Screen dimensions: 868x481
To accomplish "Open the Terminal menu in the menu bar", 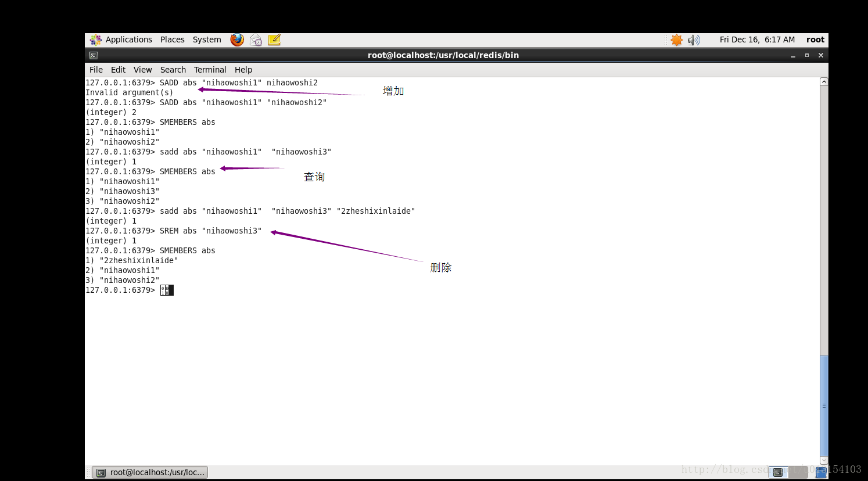I will coord(210,70).
